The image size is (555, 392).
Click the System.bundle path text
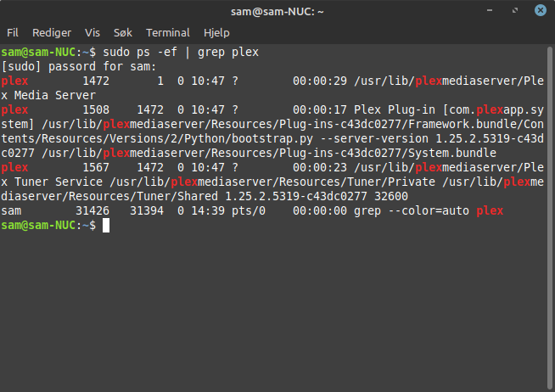(x=269, y=154)
